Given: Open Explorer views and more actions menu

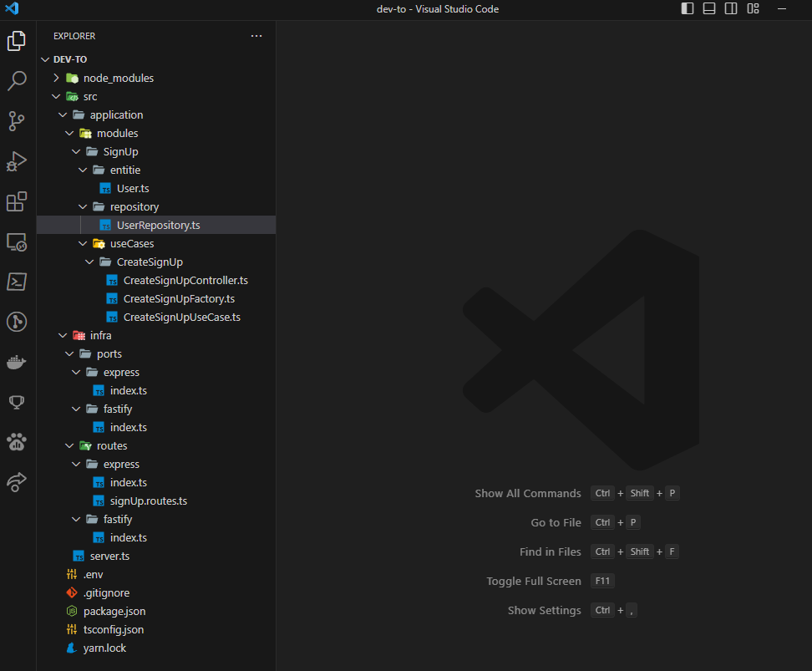Looking at the screenshot, I should [256, 36].
